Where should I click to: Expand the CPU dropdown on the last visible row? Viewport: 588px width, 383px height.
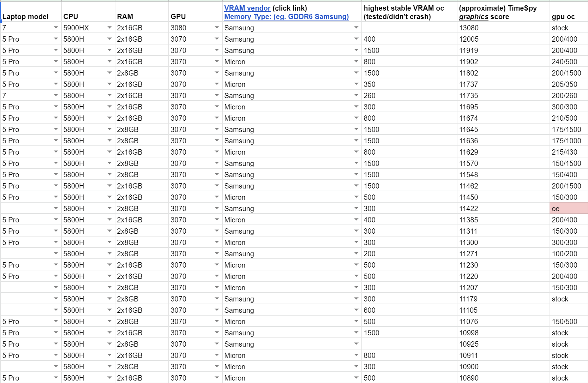(109, 378)
